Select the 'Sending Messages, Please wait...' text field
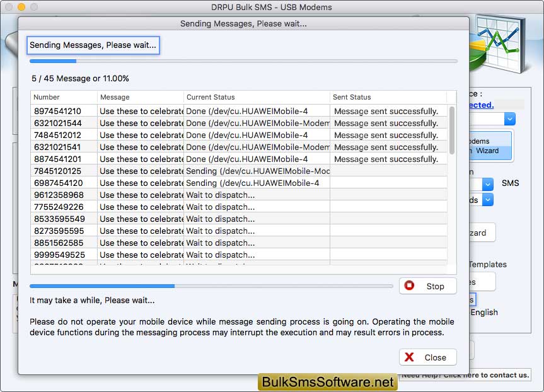The height and width of the screenshot is (392, 544). [x=93, y=45]
